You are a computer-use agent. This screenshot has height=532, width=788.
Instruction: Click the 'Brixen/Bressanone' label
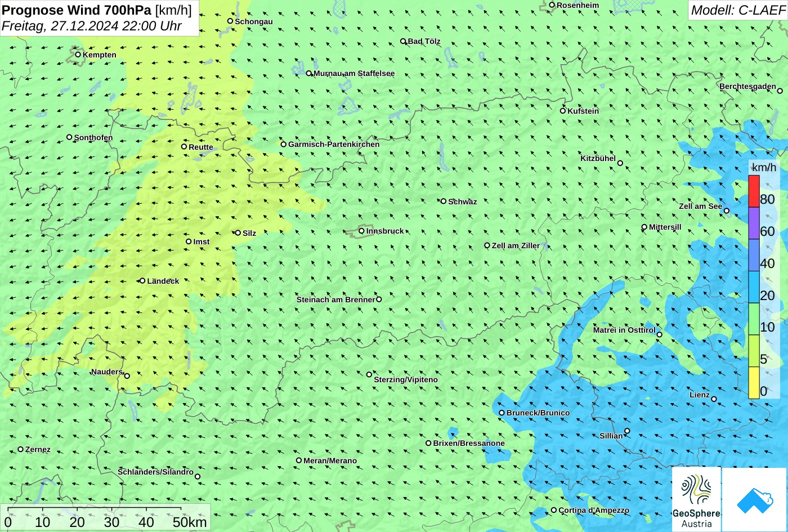(x=469, y=443)
